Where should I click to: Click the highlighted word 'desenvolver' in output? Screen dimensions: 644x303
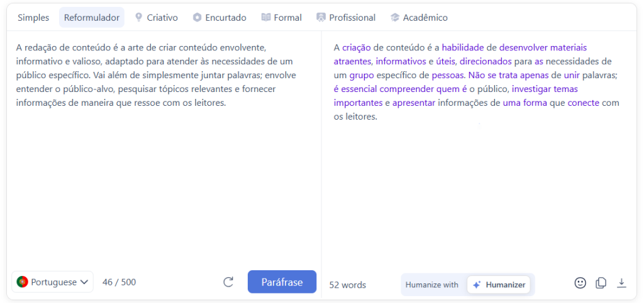tap(523, 47)
